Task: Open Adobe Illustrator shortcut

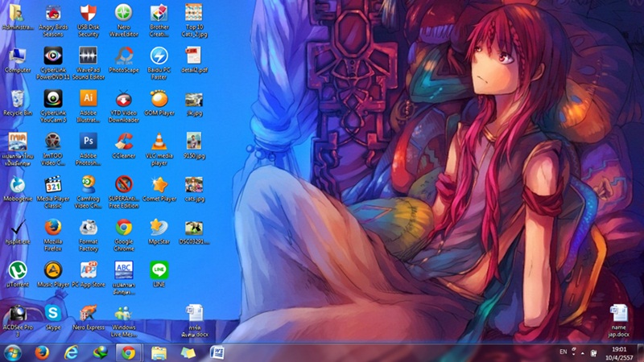Action: coord(89,106)
